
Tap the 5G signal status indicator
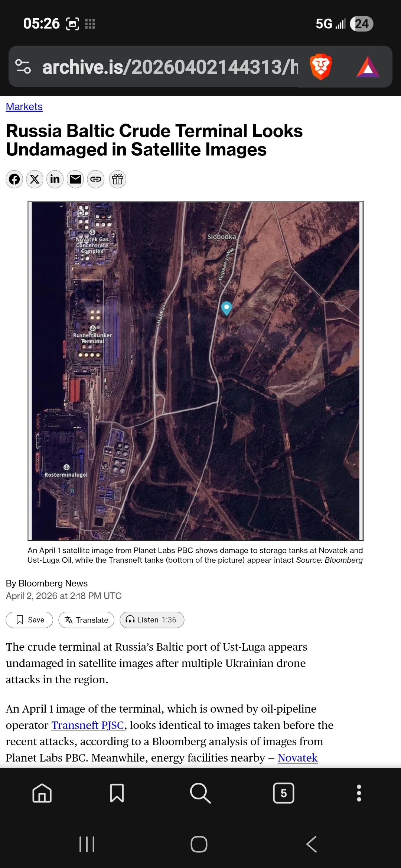coord(330,24)
